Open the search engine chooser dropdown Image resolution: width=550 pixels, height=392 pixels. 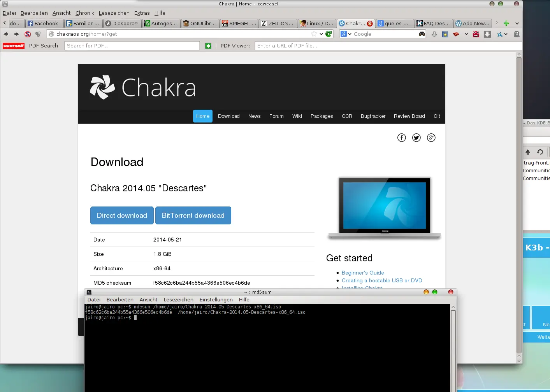pos(346,34)
